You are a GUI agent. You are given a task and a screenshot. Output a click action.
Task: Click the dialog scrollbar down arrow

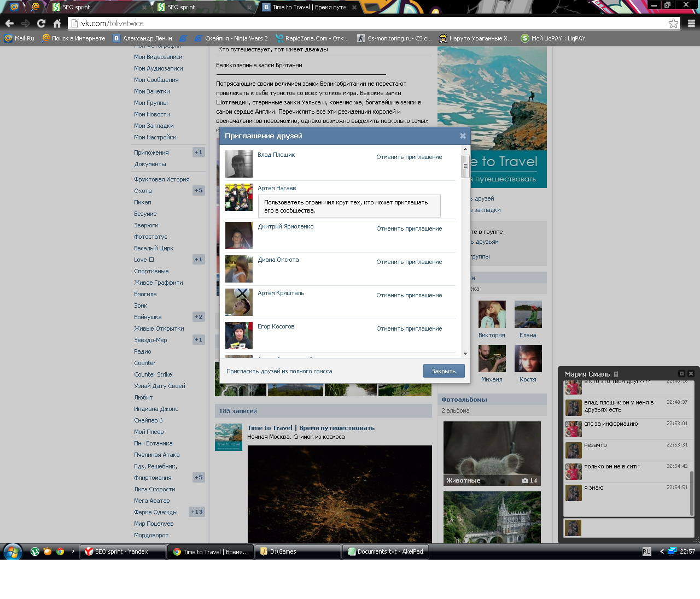tap(465, 354)
